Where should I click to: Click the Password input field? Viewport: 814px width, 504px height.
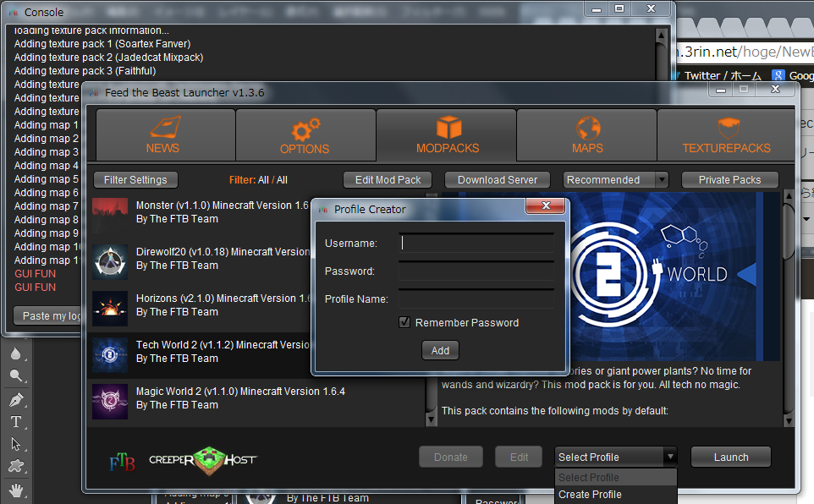[x=476, y=271]
